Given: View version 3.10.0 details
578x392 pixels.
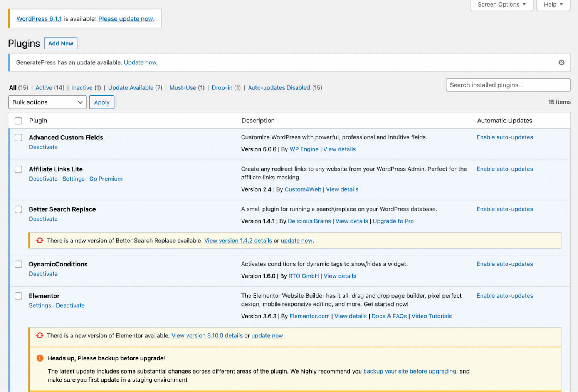Looking at the screenshot, I should (207, 335).
